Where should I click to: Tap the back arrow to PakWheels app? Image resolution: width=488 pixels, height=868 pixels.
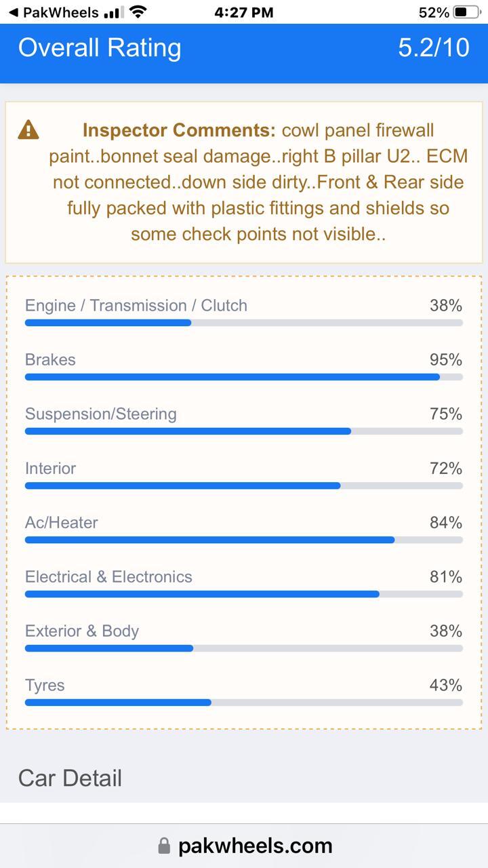point(13,12)
